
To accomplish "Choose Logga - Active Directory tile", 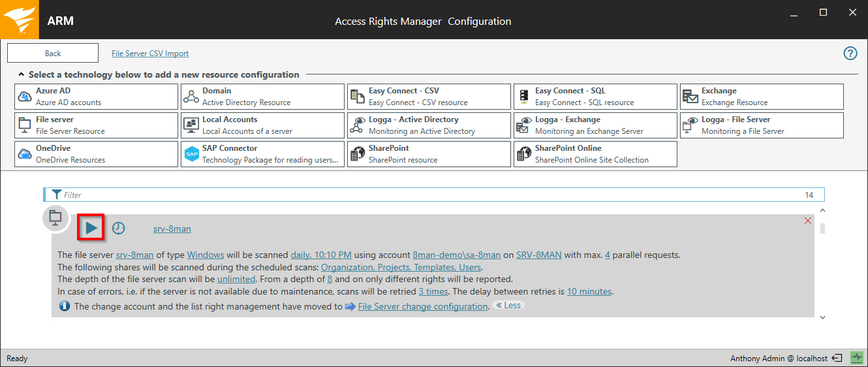I will click(x=429, y=125).
